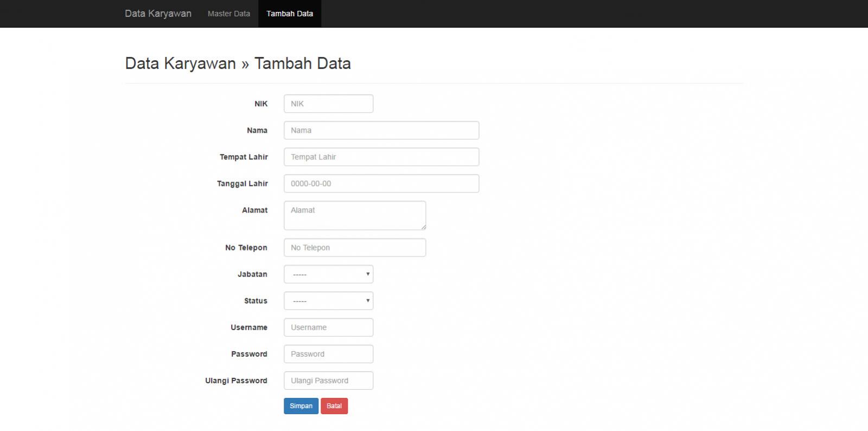Screen dimensions: 868x431
Task: Cancel with the Batal button
Action: pos(334,406)
